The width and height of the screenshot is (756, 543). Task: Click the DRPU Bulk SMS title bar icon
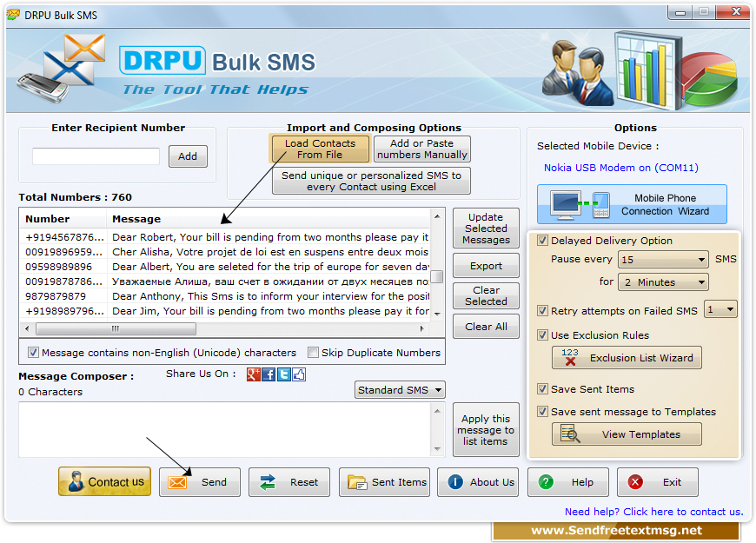[x=13, y=15]
